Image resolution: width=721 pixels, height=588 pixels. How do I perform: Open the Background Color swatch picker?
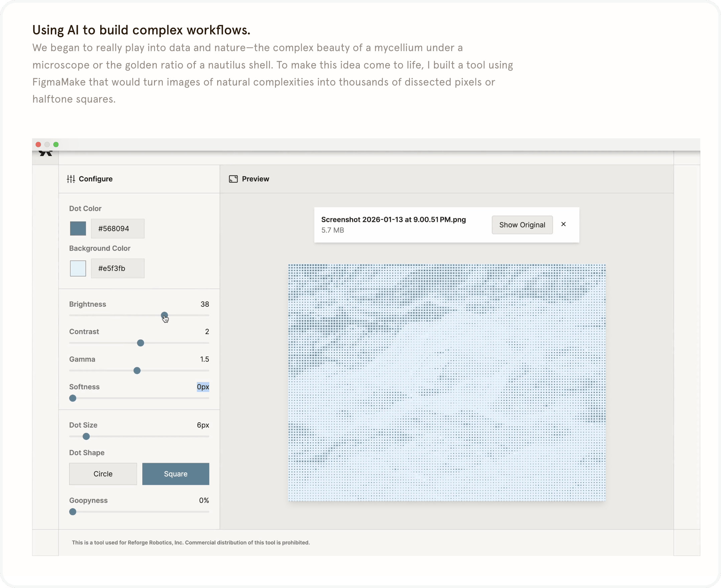[78, 268]
